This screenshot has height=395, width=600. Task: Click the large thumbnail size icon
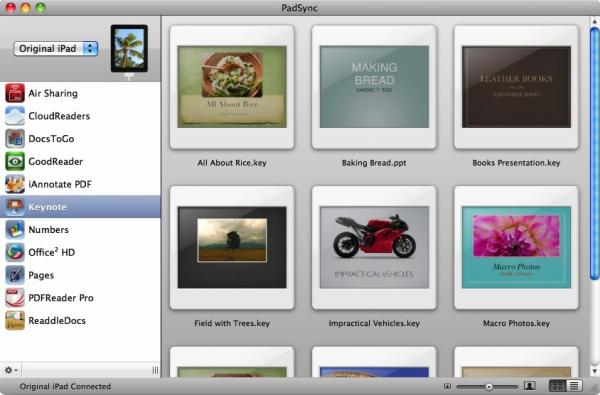(530, 385)
